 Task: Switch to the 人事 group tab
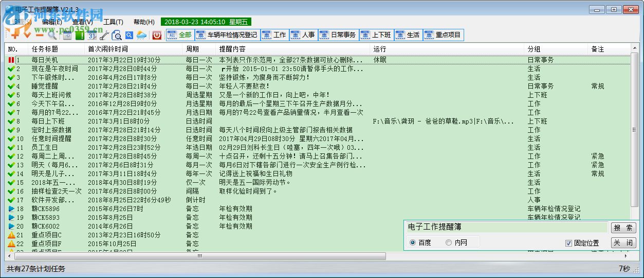click(x=303, y=35)
